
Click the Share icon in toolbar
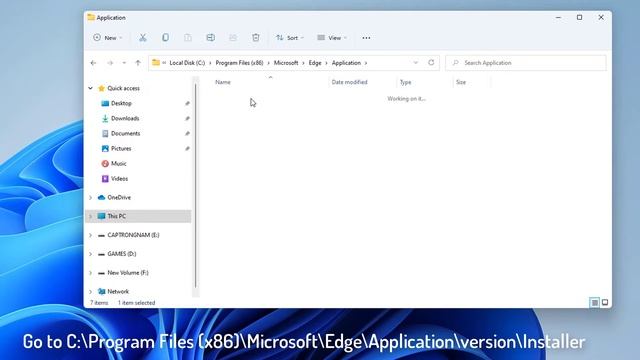point(233,38)
